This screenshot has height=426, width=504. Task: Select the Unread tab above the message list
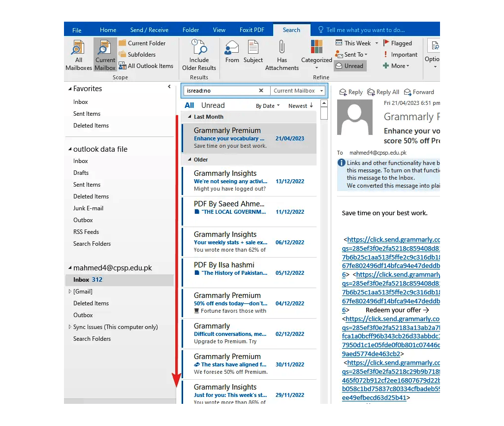pos(214,105)
